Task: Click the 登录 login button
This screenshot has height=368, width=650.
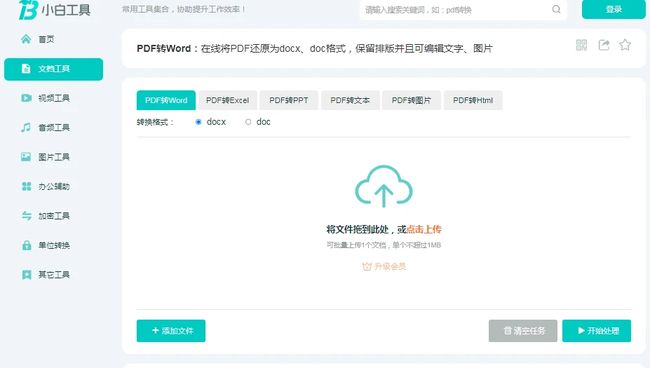Action: [x=614, y=9]
